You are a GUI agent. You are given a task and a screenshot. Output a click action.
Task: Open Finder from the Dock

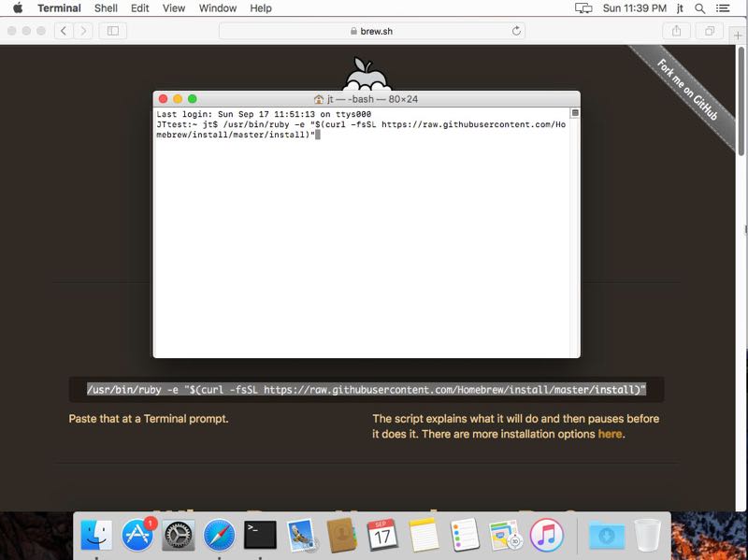pos(97,534)
